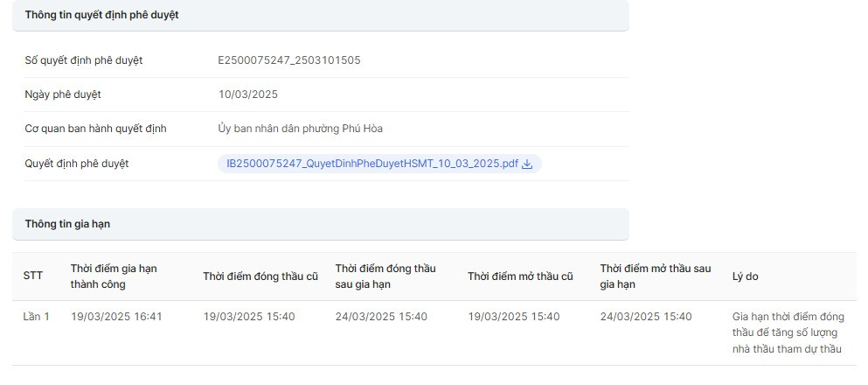
Task: Click the approval date 10/03/2025
Action: 248,94
